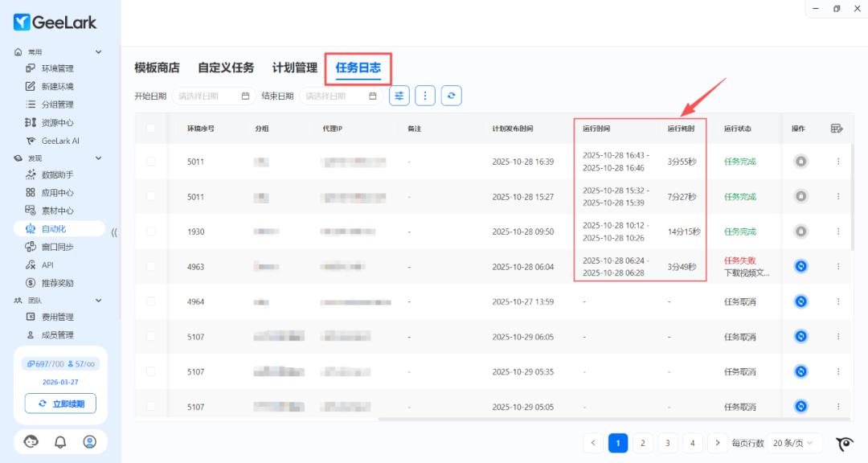Click the 立即续期 renew button

pos(60,404)
